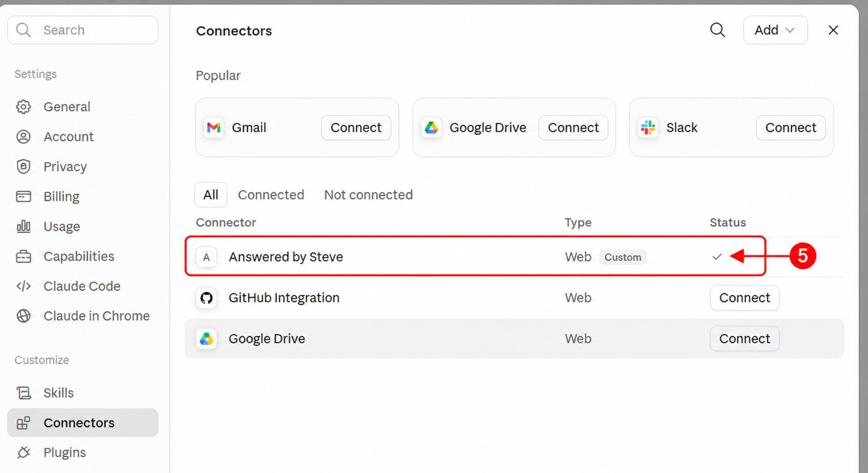Open Privacy settings
The width and height of the screenshot is (868, 473).
pyautogui.click(x=83, y=167)
